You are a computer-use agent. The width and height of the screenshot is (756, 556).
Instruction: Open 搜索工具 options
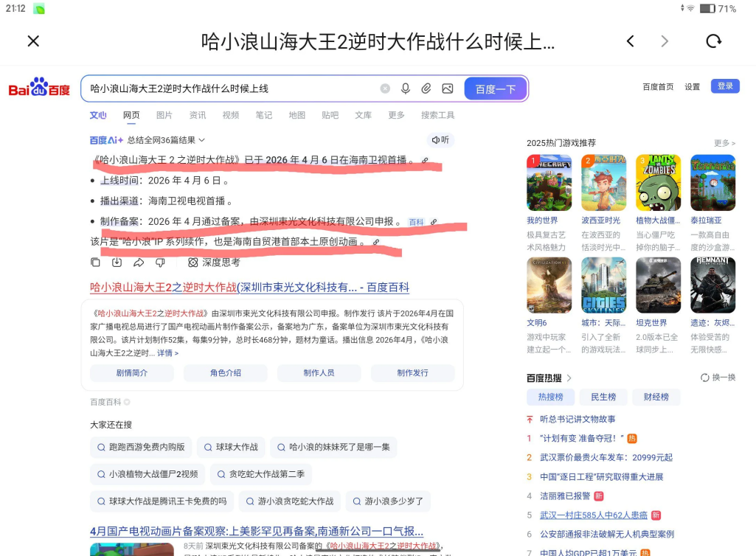[x=438, y=115]
